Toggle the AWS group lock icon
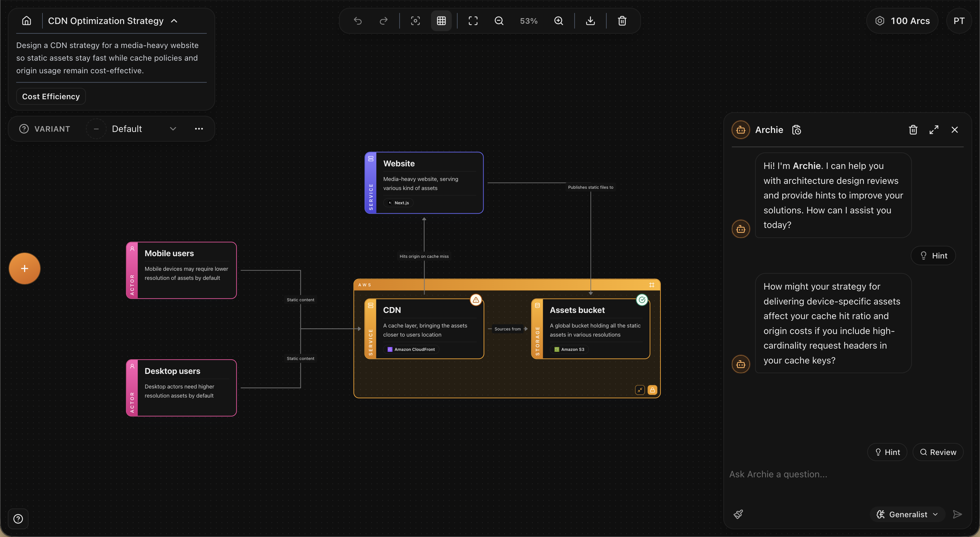This screenshot has width=980, height=537. pyautogui.click(x=652, y=390)
